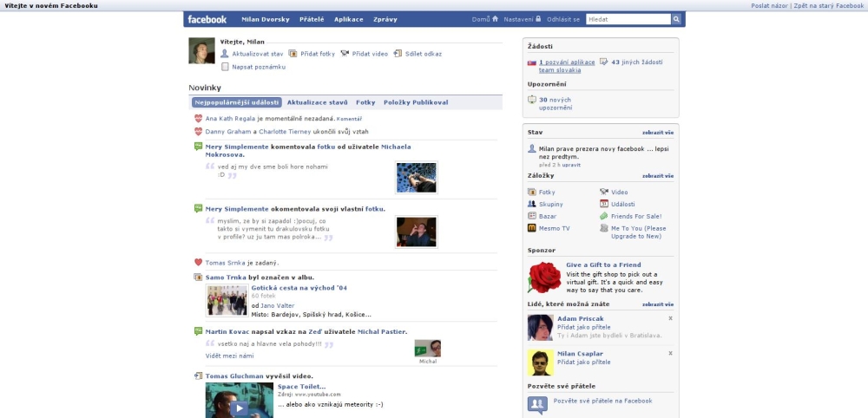Click the upravit status link
The width and height of the screenshot is (868, 418).
tap(571, 165)
